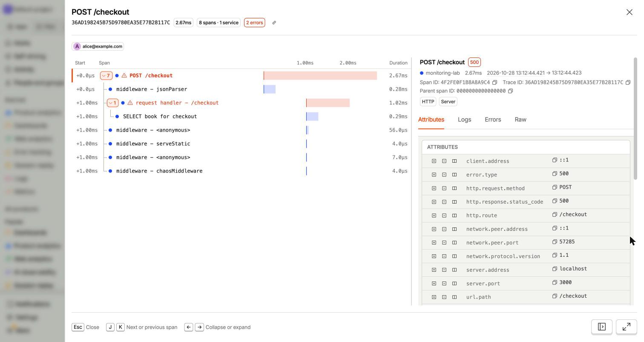
Task: Add exclude filter for error.type
Action: (x=444, y=175)
